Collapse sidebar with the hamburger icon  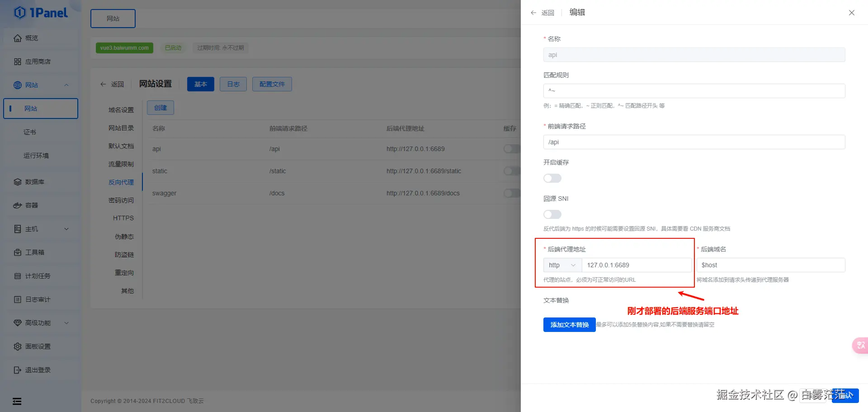(17, 401)
